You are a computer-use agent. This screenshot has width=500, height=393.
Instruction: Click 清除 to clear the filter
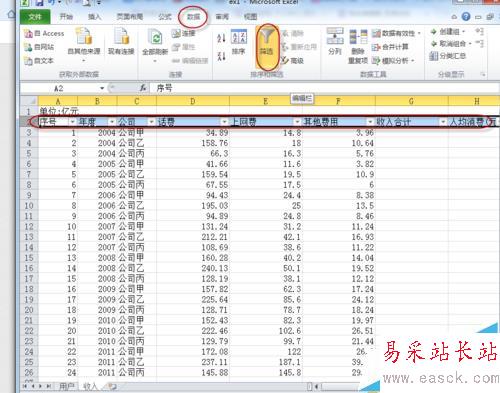click(x=293, y=33)
